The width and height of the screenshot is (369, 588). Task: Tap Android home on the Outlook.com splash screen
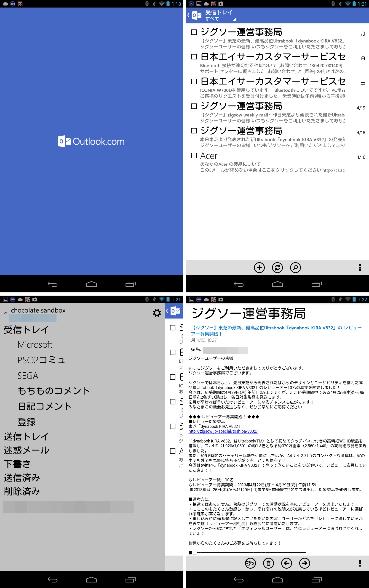[x=91, y=284]
